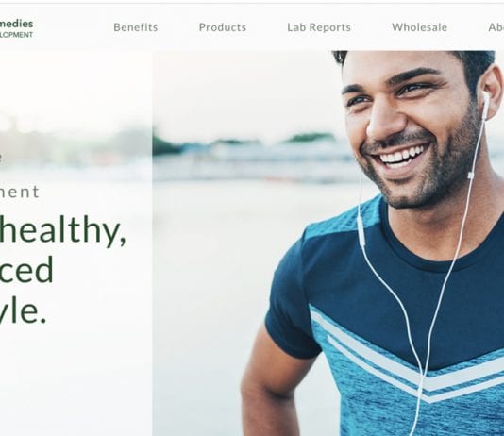Viewport: 504px width, 436px height.
Task: Open the Benefits menu item
Action: tap(136, 27)
